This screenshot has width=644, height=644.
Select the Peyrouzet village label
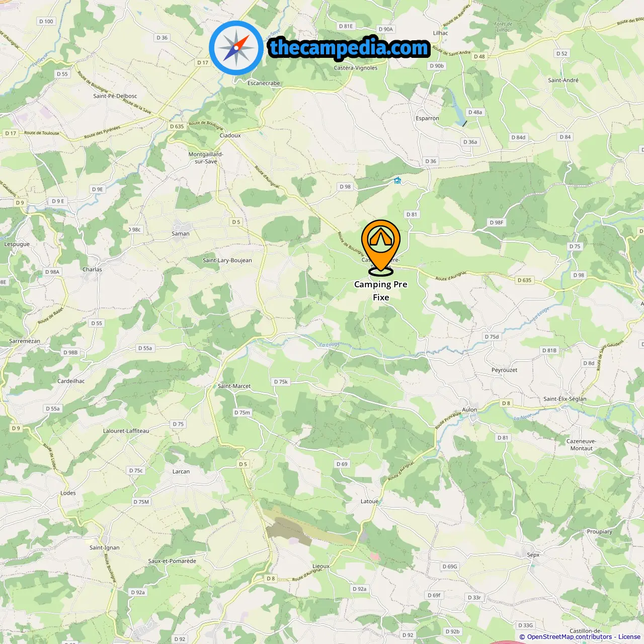[x=504, y=370]
